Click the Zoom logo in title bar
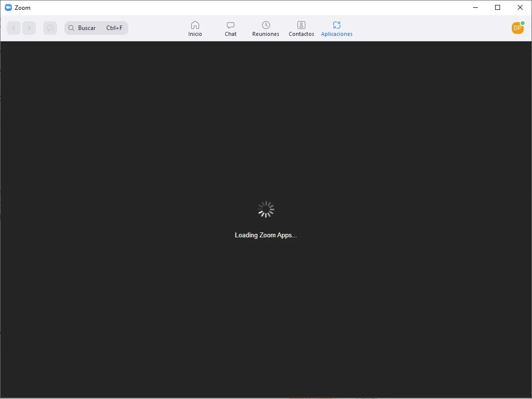Image resolution: width=532 pixels, height=399 pixels. [x=8, y=7]
